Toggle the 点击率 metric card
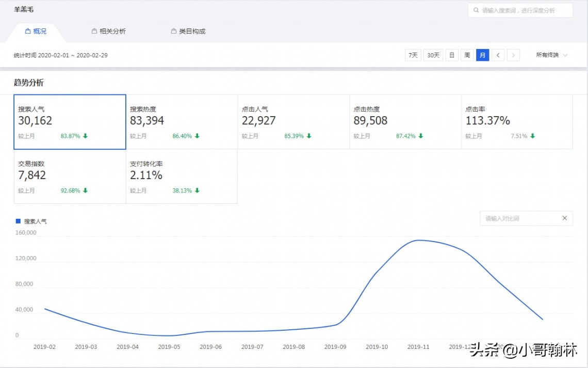This screenshot has width=588, height=368. point(517,122)
